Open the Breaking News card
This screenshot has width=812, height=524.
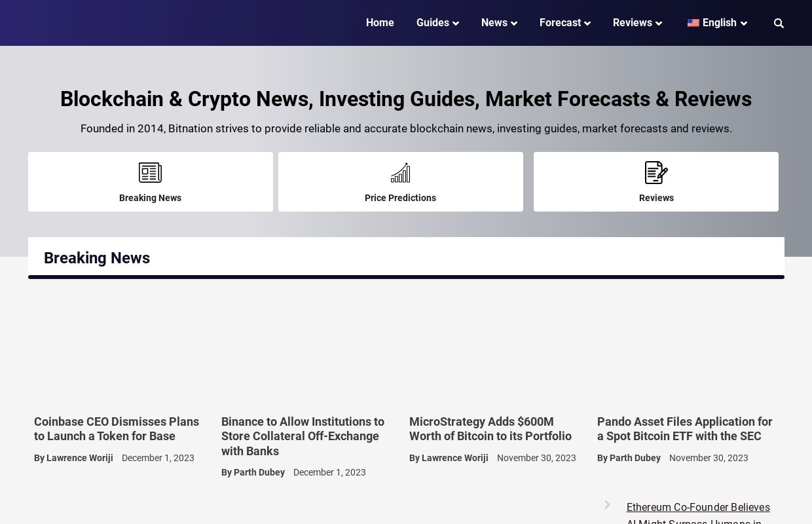pyautogui.click(x=150, y=181)
